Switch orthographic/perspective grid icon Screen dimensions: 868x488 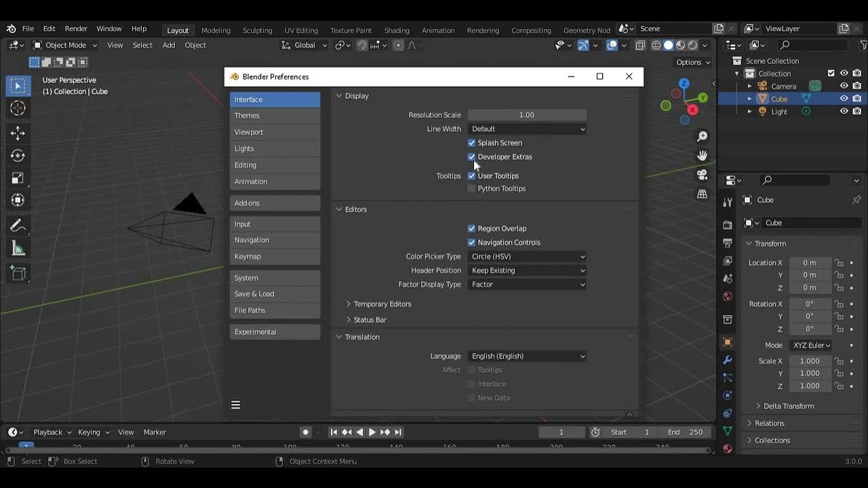point(703,194)
